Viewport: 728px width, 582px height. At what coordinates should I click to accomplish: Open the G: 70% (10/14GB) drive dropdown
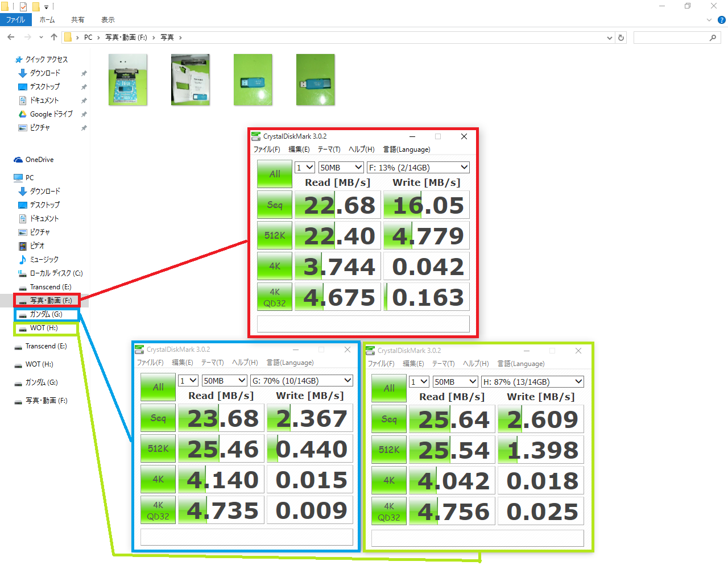coord(301,380)
